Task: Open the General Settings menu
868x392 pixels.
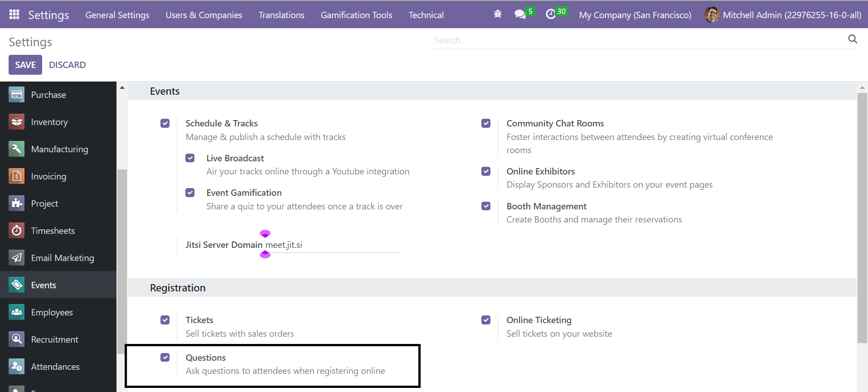Action: (x=117, y=15)
